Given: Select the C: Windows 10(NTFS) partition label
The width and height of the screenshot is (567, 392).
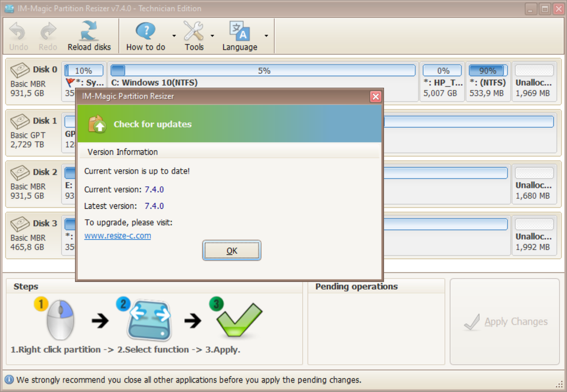Looking at the screenshot, I should tap(155, 82).
